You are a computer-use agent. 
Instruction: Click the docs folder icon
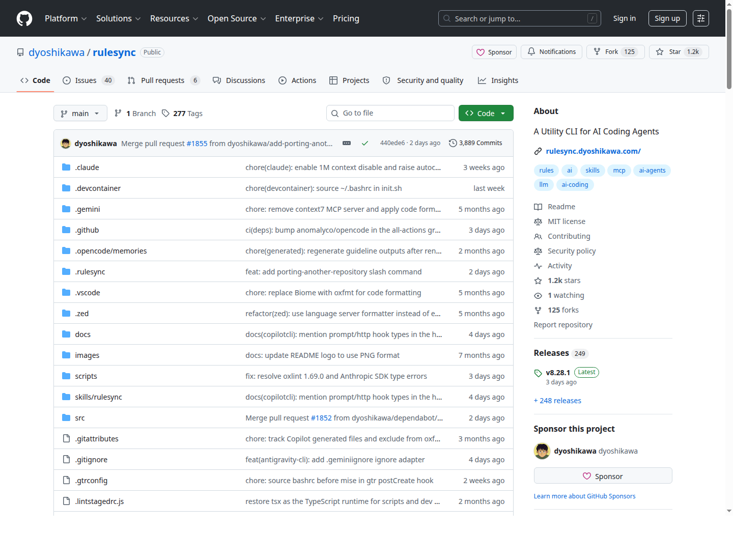tap(66, 334)
